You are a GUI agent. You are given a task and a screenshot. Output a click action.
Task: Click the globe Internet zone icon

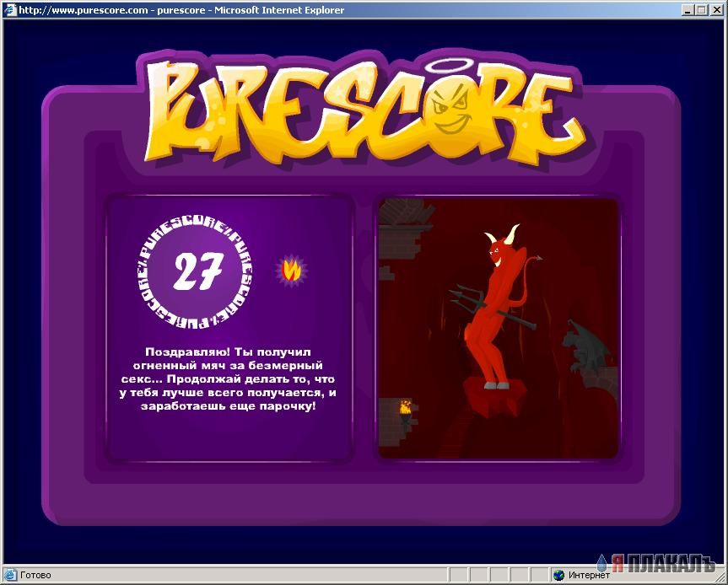click(559, 575)
